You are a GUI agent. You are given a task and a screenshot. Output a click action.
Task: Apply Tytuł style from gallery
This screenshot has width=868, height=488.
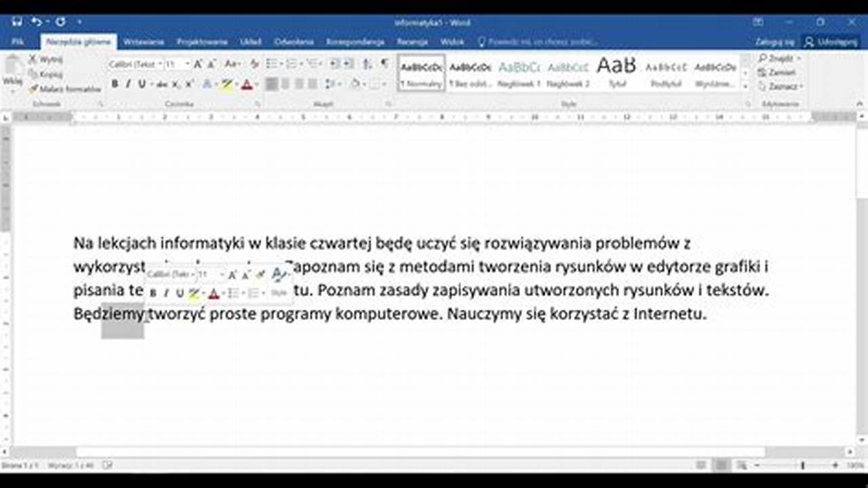coord(616,73)
